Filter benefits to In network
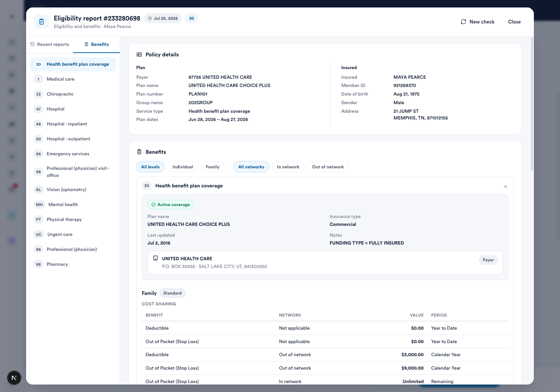Viewport: 560px width, 392px height. (288, 167)
